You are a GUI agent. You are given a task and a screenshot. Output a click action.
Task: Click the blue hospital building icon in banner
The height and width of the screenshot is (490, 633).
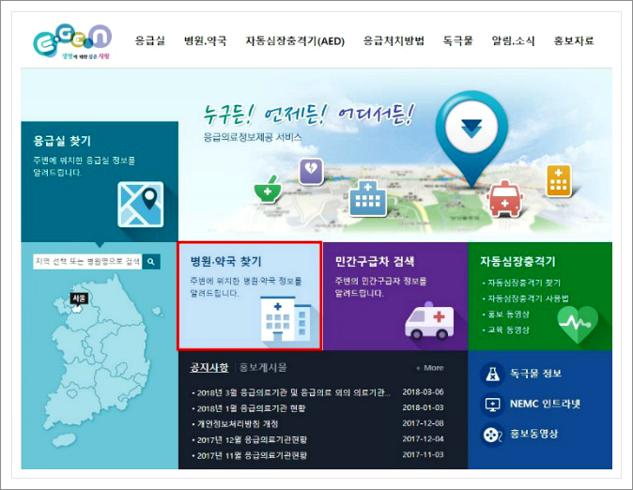[x=368, y=197]
